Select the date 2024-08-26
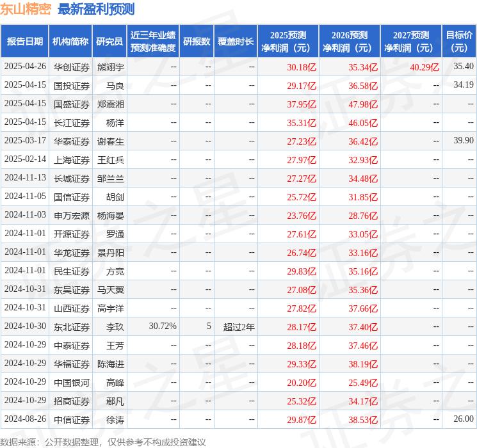This screenshot has width=477, height=448. tap(25, 419)
